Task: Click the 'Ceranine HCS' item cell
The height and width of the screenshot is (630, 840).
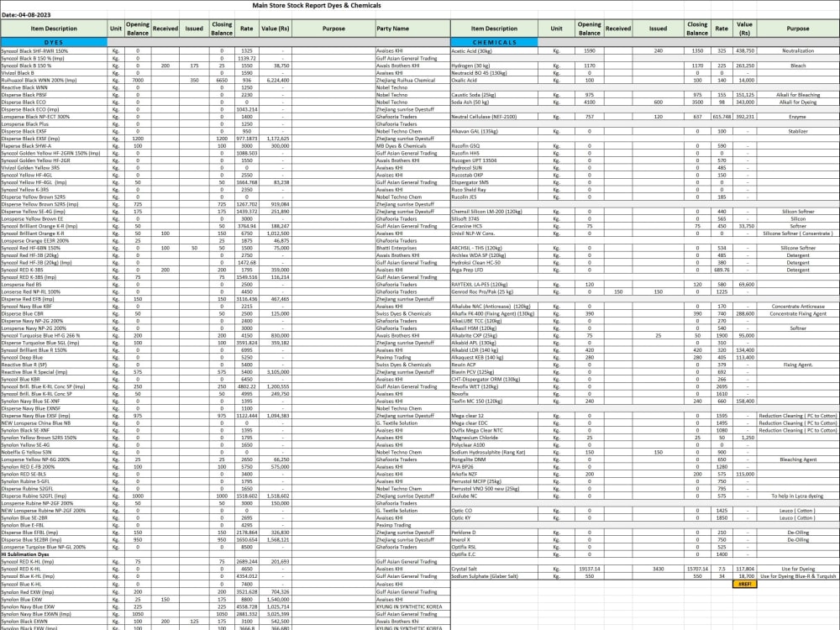Action: pos(495,226)
